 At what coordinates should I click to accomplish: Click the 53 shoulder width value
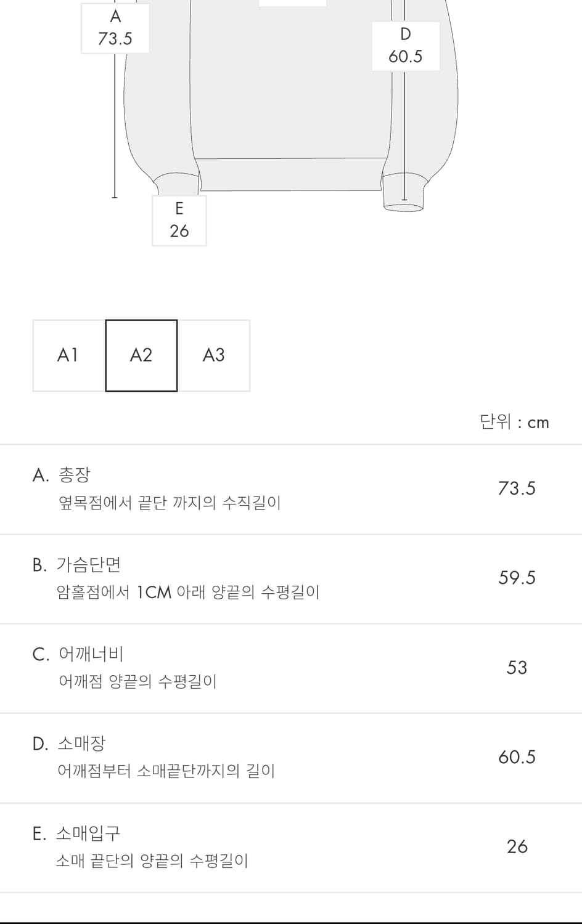point(517,668)
